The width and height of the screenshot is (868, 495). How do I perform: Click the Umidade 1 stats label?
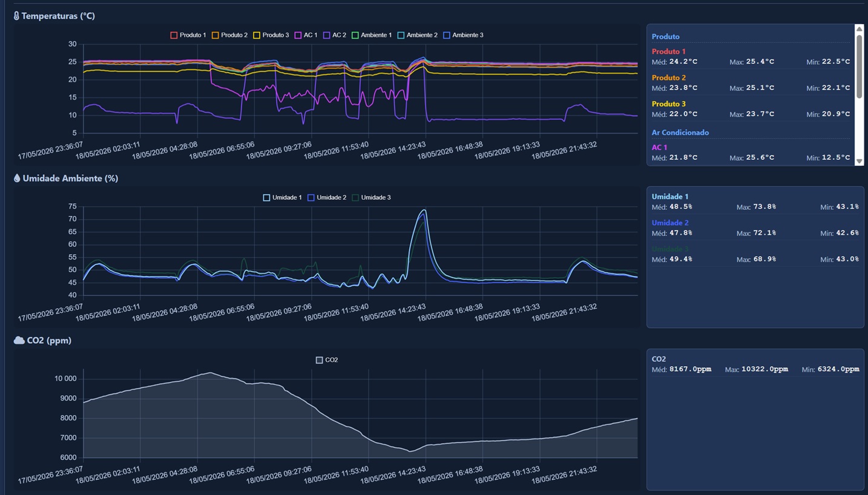pos(670,197)
